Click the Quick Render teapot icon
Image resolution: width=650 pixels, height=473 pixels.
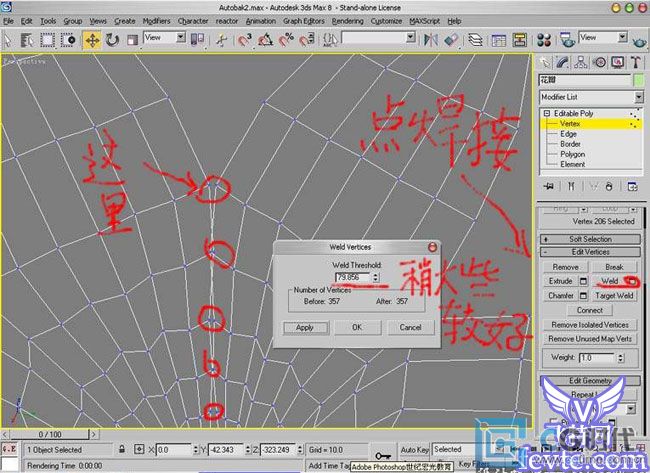tap(640, 41)
